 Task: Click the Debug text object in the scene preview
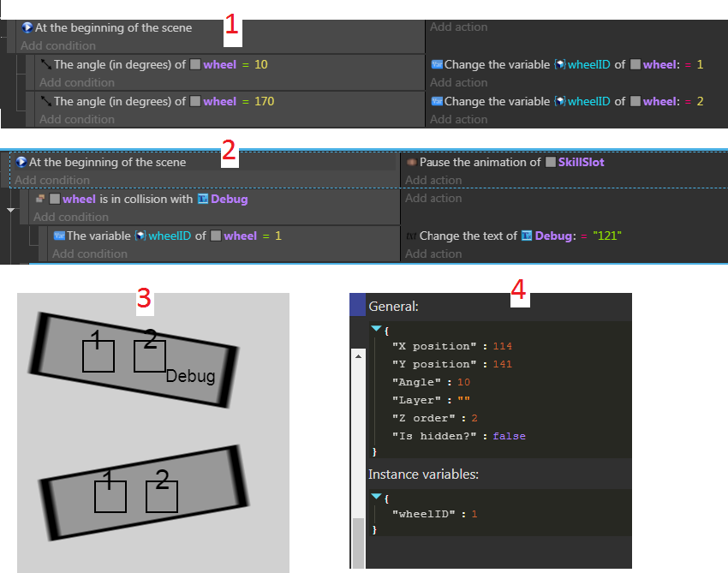pyautogui.click(x=190, y=376)
